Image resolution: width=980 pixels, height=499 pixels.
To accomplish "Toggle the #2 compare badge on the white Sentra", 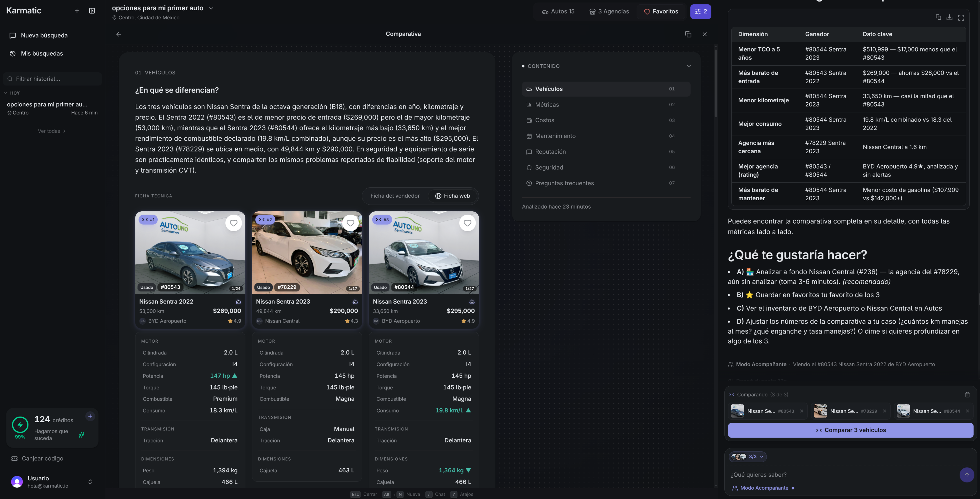I will [265, 219].
